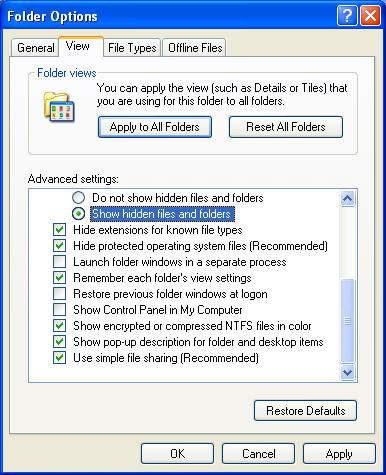Image resolution: width=386 pixels, height=475 pixels.
Task: Confirm with the OK button
Action: tap(177, 454)
